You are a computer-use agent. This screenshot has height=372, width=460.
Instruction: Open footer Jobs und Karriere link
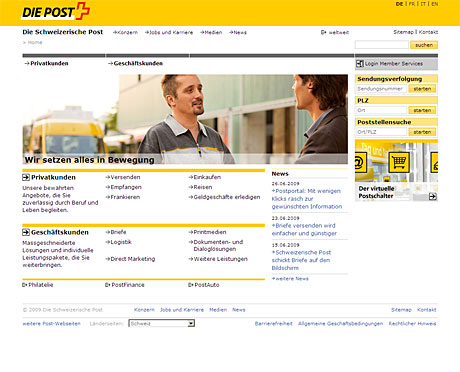[182, 310]
